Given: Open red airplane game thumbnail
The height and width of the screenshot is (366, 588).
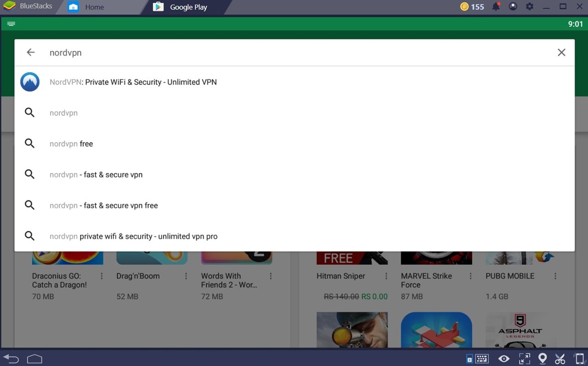Looking at the screenshot, I should [436, 330].
